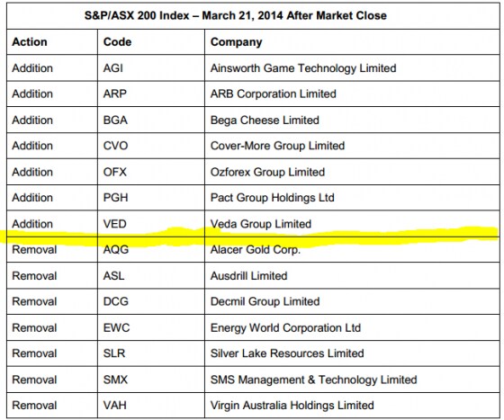Screen dimensions: 504x420
Task: Click the table title 'S&P/ASX 200 Index – March 21, 2014 After Market Close'
Action: pos(235,15)
